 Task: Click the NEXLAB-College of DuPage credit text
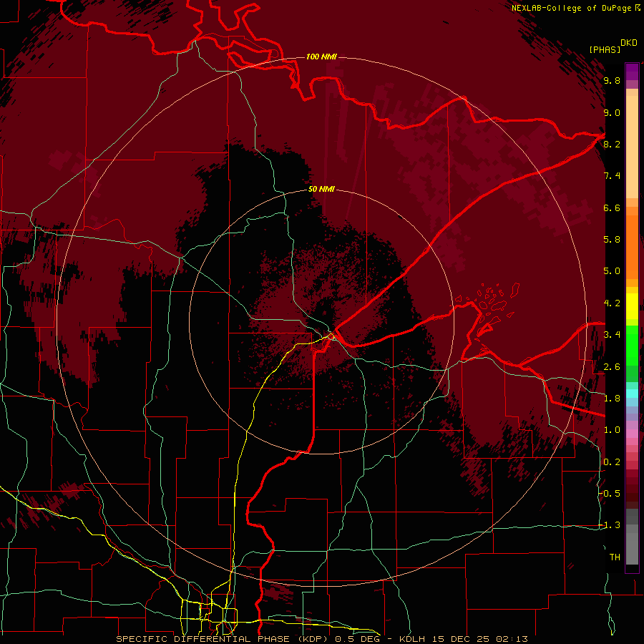[x=572, y=8]
